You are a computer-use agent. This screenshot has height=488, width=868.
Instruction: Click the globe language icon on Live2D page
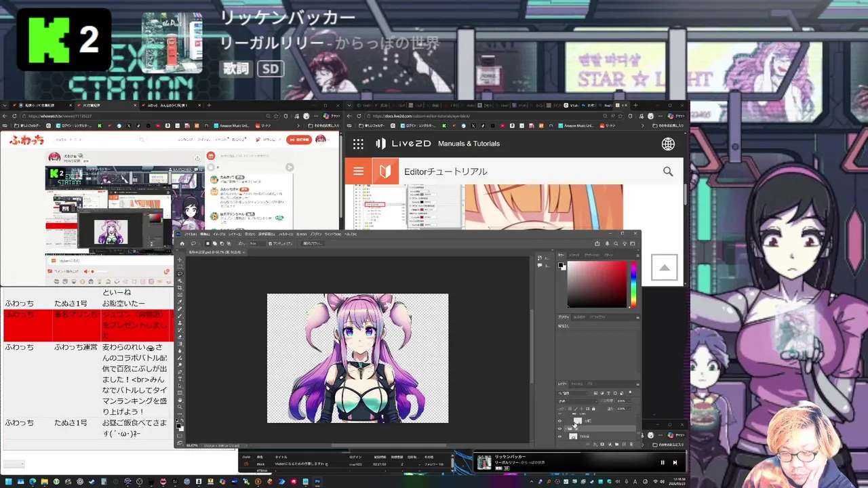point(668,144)
